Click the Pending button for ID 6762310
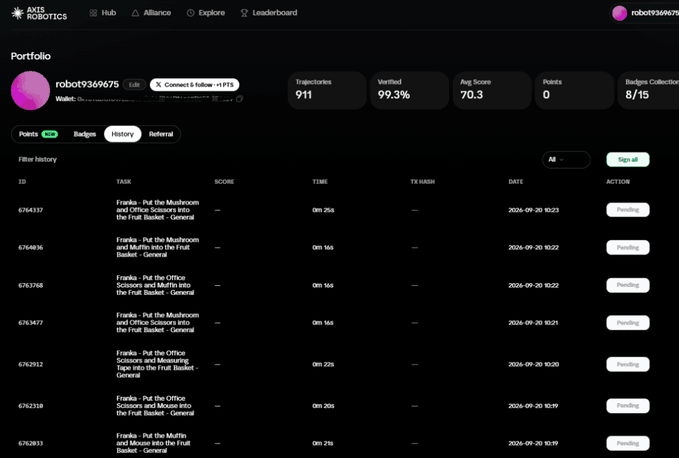The width and height of the screenshot is (679, 458). tap(628, 406)
